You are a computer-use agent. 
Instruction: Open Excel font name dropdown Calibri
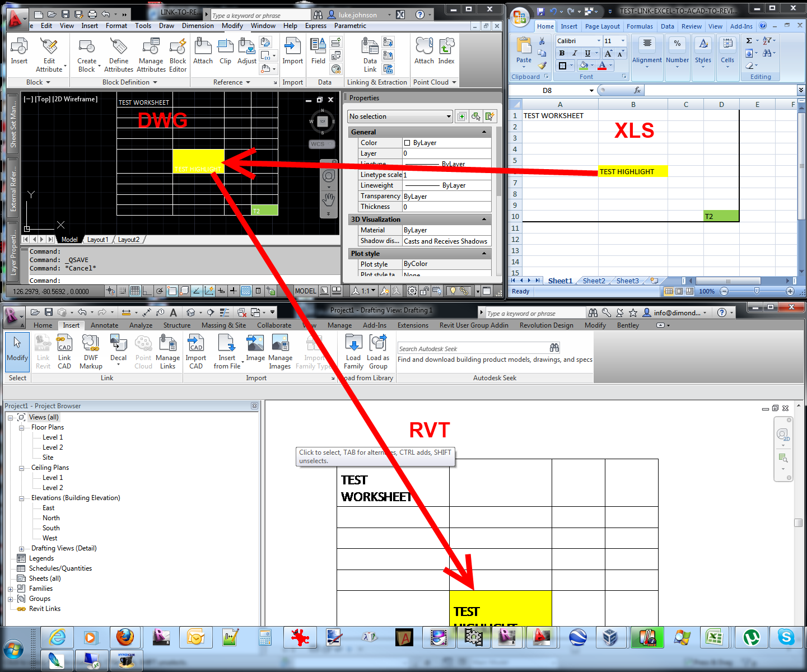599,41
